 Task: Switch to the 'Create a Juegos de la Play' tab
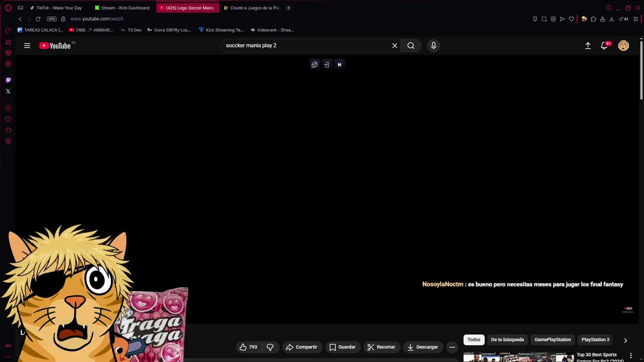click(252, 8)
